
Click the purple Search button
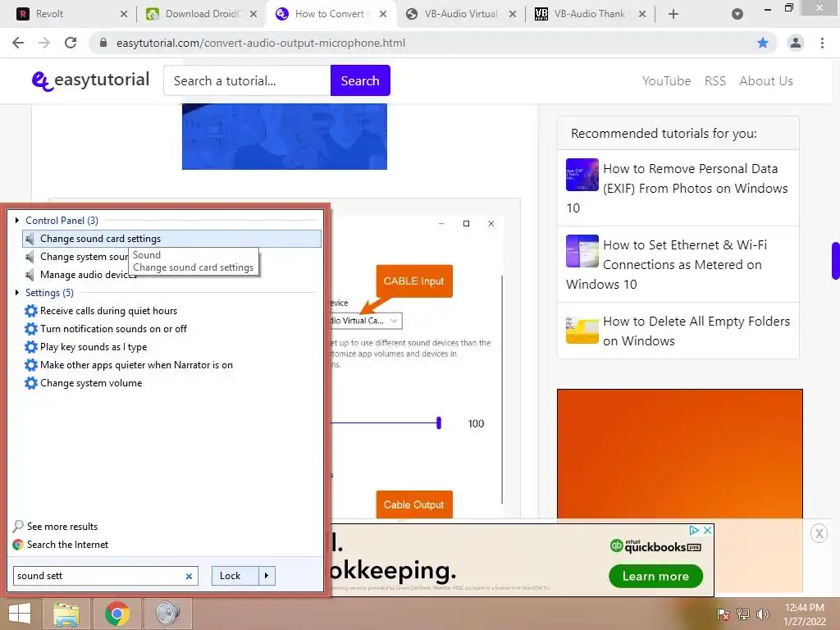[x=360, y=80]
